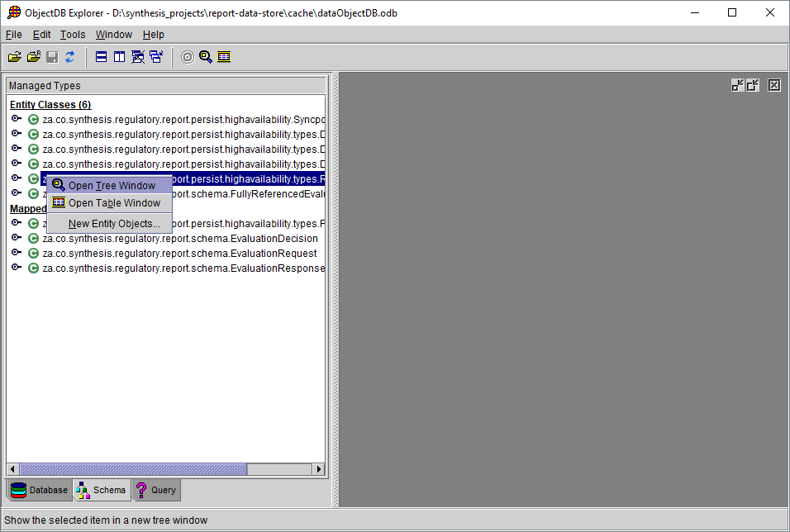Image resolution: width=790 pixels, height=532 pixels.
Task: Click the class icon beside the Syncpo row
Action: pos(33,120)
